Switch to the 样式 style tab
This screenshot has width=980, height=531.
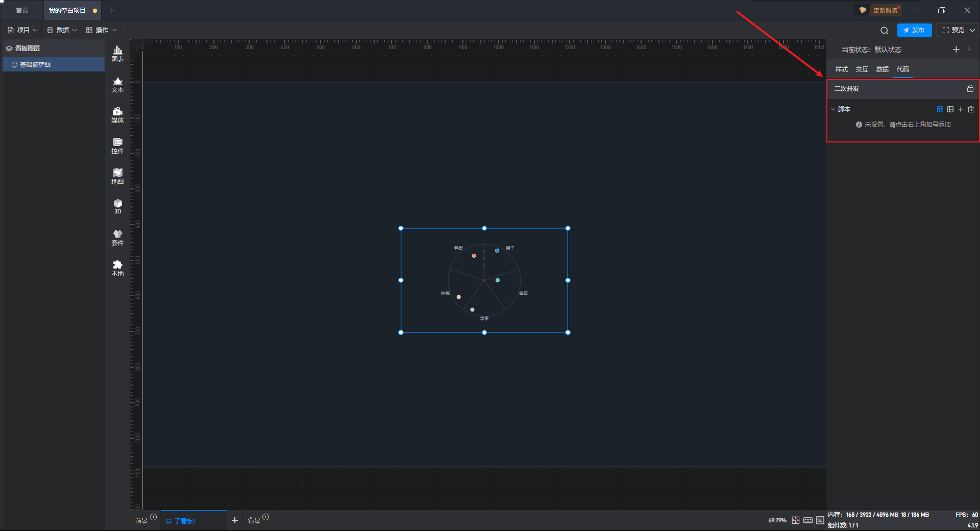[842, 69]
